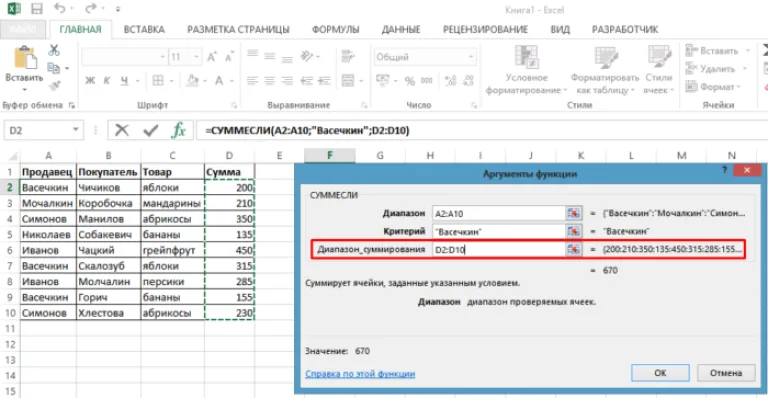The width and height of the screenshot is (768, 398).
Task: Click the Borders icon in font group
Action: (158, 80)
